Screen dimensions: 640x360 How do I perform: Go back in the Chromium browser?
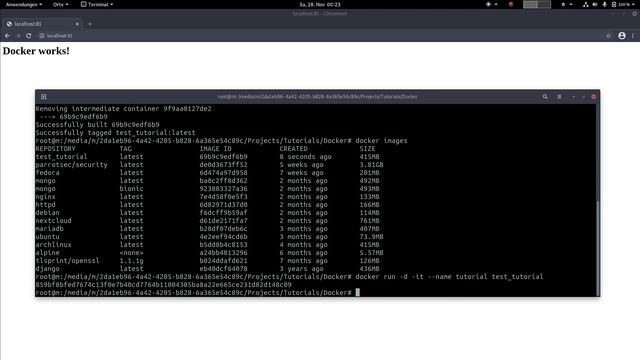point(7,36)
